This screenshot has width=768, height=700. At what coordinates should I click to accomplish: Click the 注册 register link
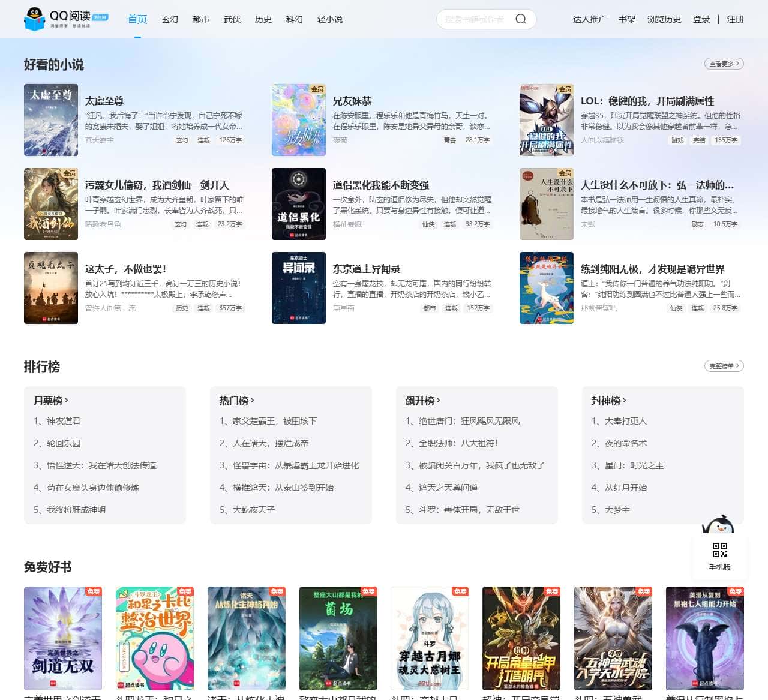[735, 19]
